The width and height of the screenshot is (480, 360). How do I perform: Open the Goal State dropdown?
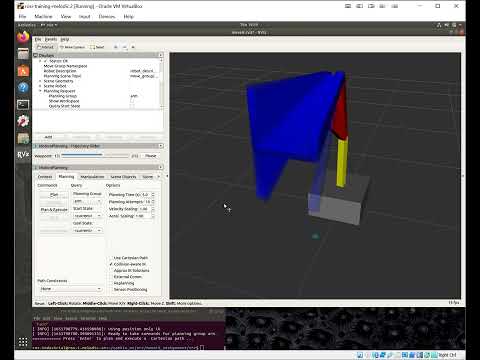coord(87,230)
